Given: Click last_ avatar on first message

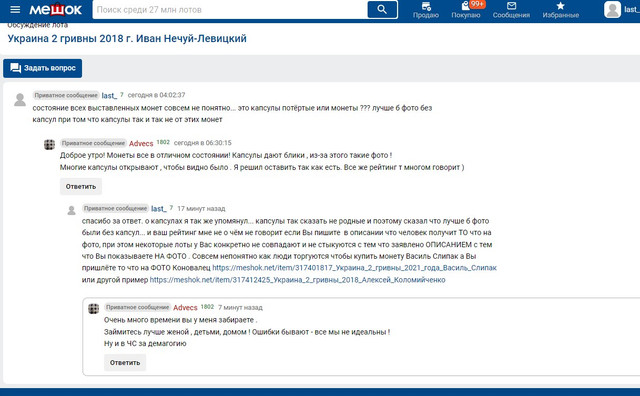Looking at the screenshot, I should point(20,100).
